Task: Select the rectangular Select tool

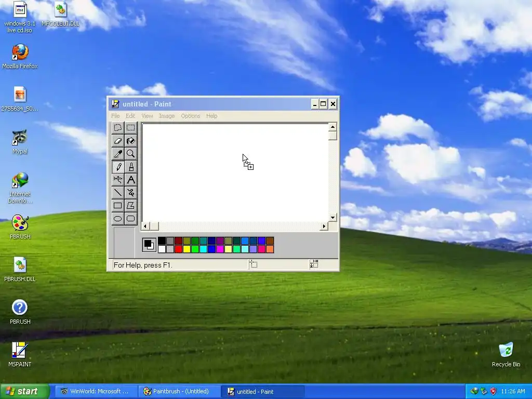Action: click(130, 128)
